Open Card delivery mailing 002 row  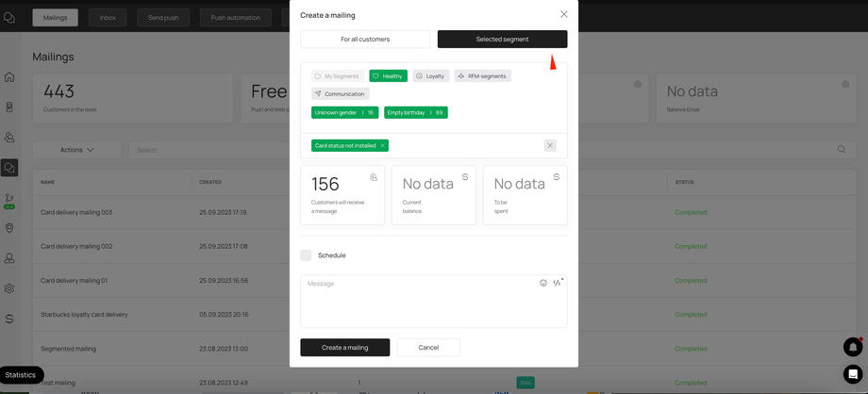tap(444, 246)
